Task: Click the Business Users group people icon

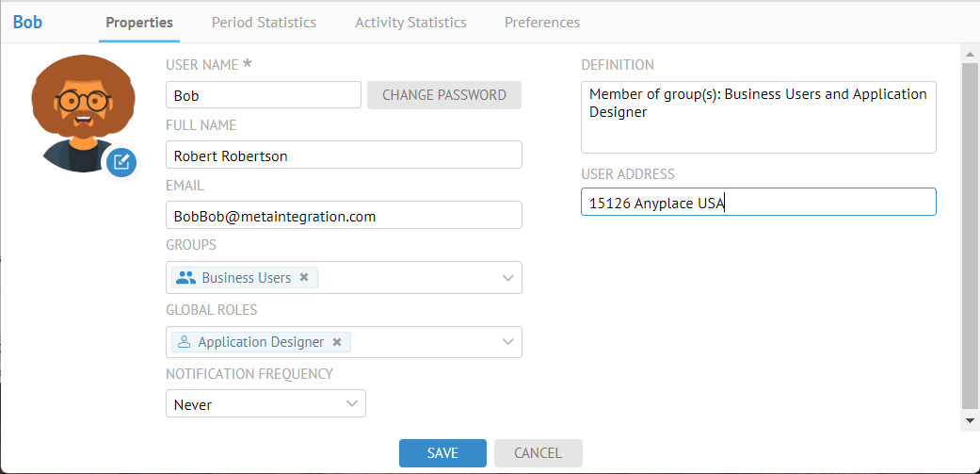Action: (185, 278)
